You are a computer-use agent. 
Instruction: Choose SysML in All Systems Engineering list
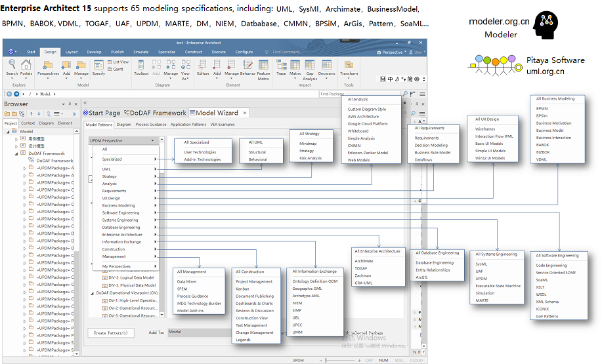(x=481, y=264)
